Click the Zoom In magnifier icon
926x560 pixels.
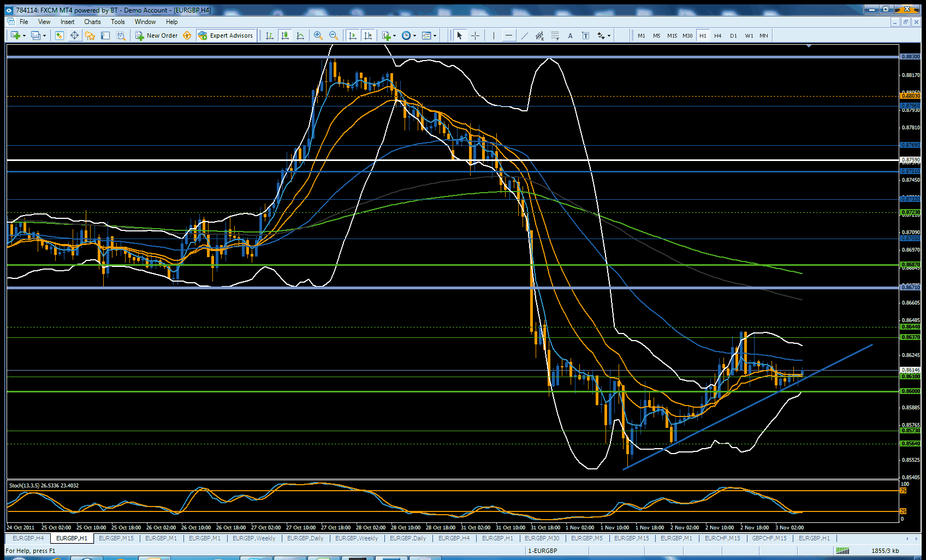tap(318, 35)
